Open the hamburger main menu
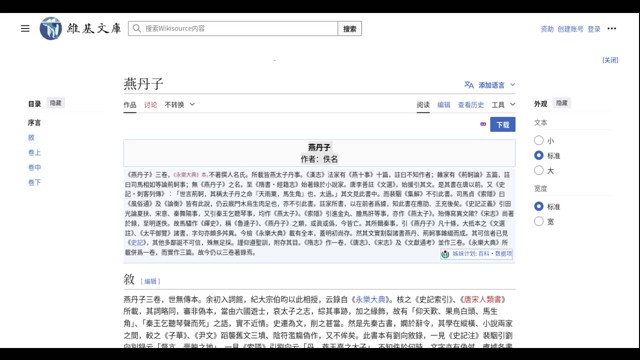Screen dimensions: 640x360 pyautogui.click(x=25, y=29)
